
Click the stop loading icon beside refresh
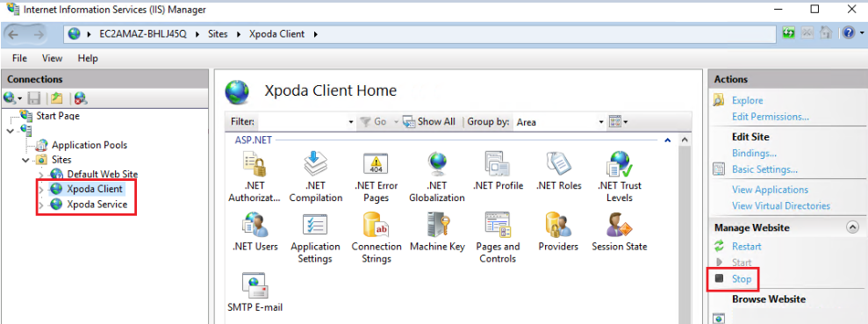pos(807,33)
